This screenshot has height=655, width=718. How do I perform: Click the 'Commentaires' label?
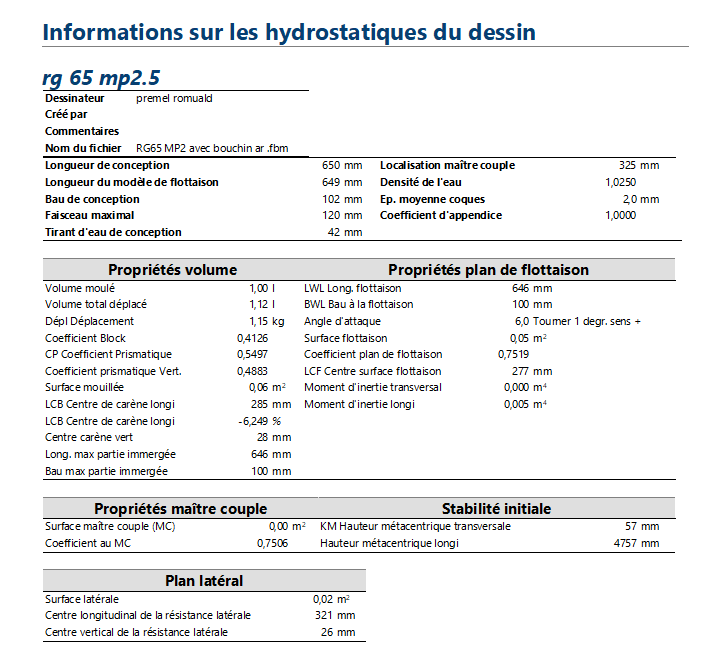(x=82, y=131)
